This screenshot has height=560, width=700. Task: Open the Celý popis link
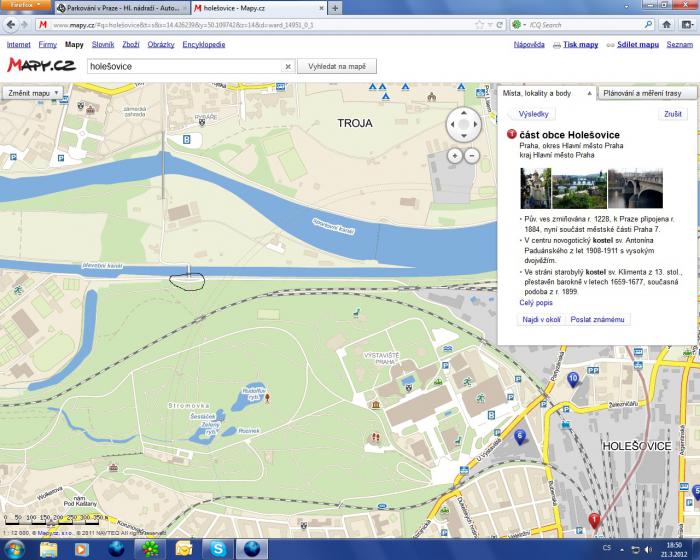pyautogui.click(x=537, y=302)
